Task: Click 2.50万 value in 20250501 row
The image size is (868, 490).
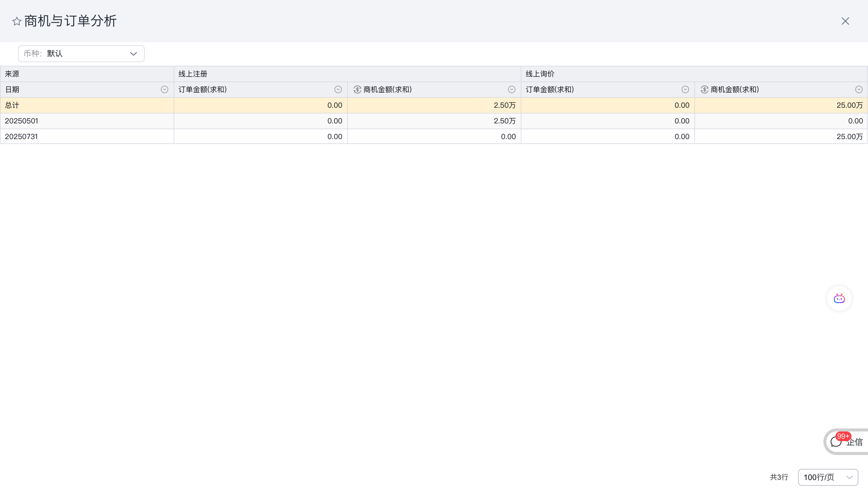Action: tap(505, 121)
